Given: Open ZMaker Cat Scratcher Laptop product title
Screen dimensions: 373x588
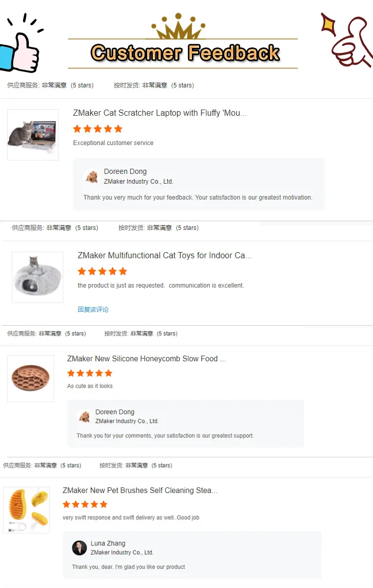Looking at the screenshot, I should click(159, 113).
